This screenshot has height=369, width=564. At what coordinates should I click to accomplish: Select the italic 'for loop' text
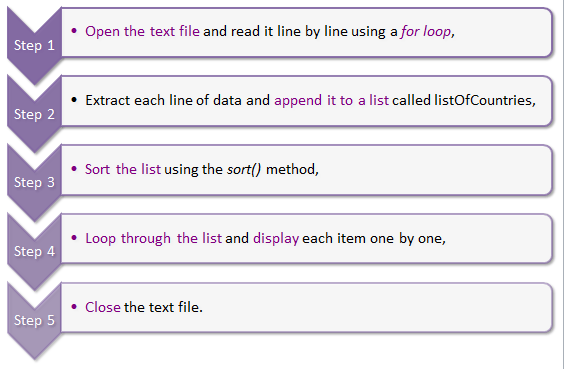(x=426, y=31)
